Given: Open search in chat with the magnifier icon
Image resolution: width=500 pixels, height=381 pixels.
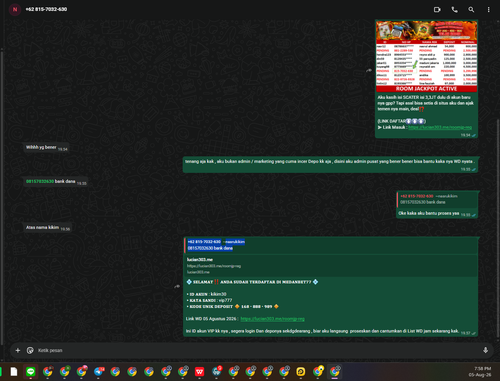Looking at the screenshot, I should click(x=471, y=10).
